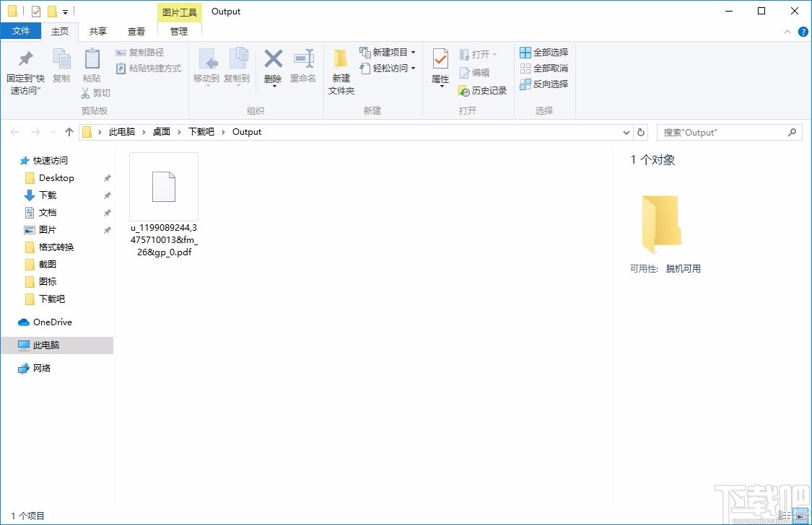The width and height of the screenshot is (812, 525).
Task: Switch to the 查看 (View) tab
Action: coord(136,31)
